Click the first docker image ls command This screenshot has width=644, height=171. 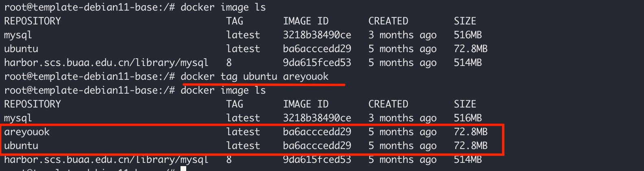(x=223, y=7)
